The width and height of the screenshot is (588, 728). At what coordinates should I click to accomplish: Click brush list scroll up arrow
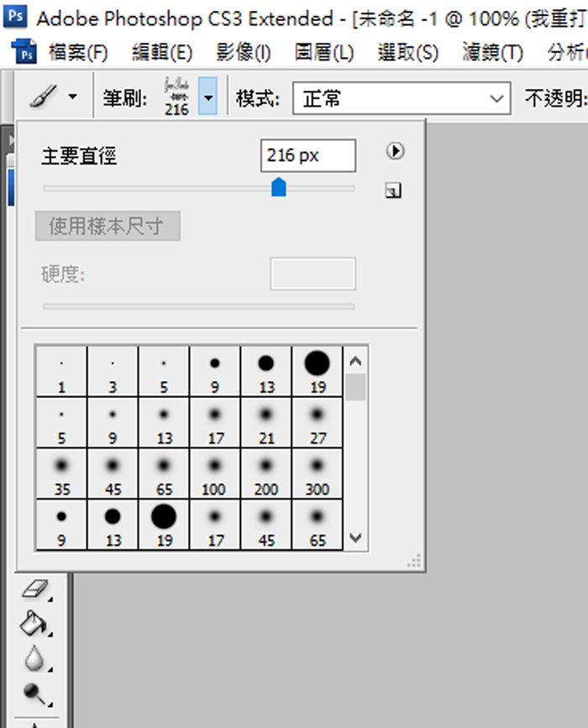tap(356, 361)
